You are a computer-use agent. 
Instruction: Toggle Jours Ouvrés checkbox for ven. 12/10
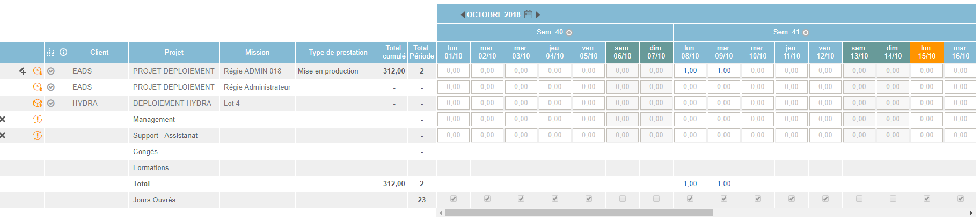point(825,199)
